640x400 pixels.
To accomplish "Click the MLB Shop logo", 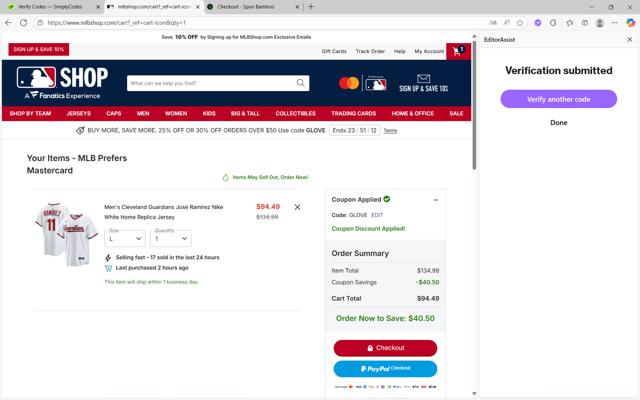I will click(x=62, y=83).
